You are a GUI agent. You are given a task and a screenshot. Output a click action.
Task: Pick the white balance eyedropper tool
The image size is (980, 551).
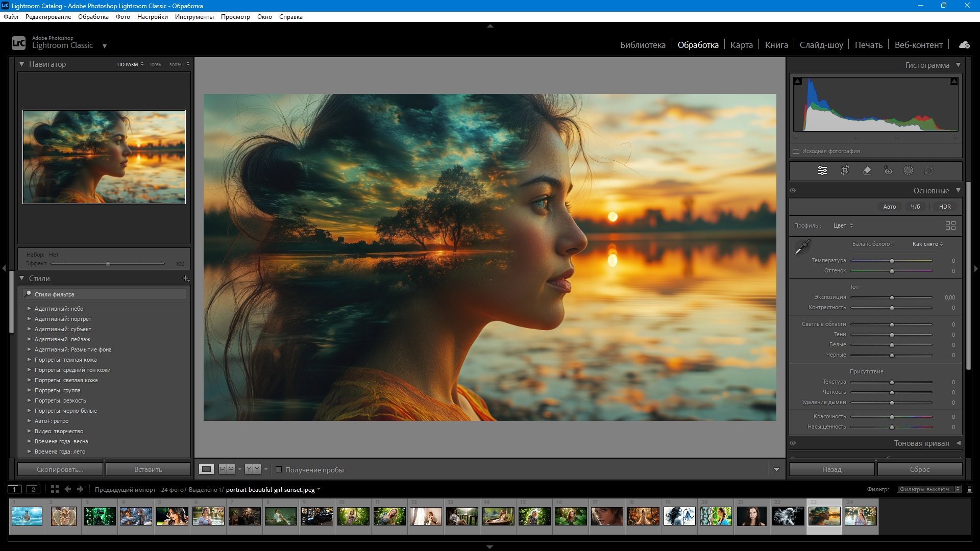coord(802,247)
